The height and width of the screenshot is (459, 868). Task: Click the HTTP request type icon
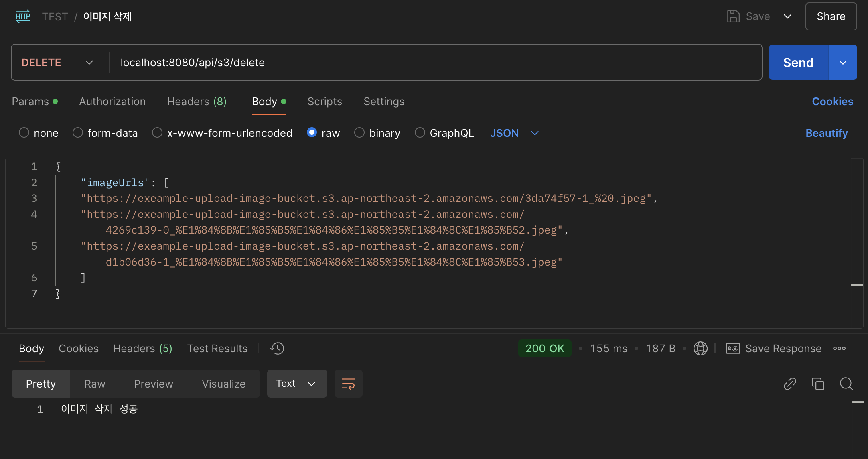pos(23,16)
